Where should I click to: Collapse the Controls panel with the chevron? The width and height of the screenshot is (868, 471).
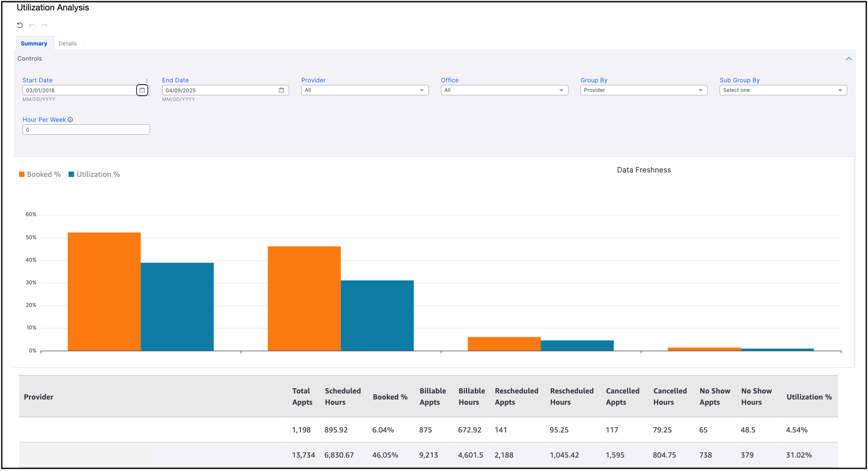pos(848,59)
